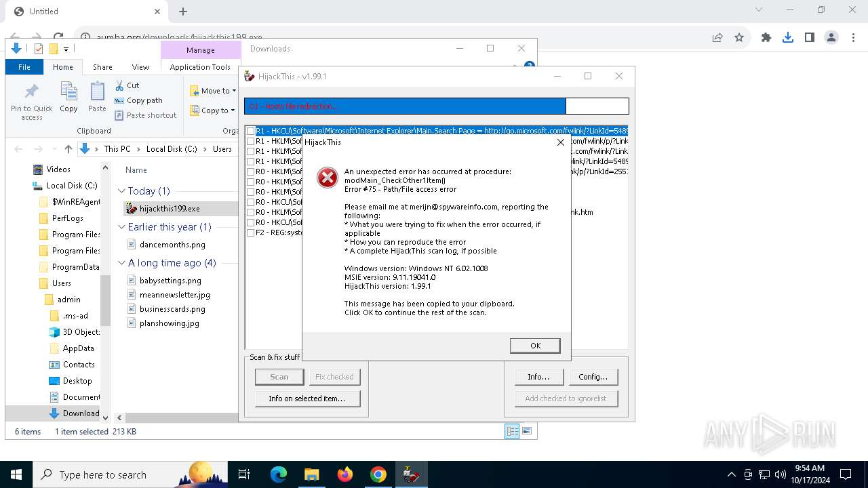Image resolution: width=868 pixels, height=488 pixels.
Task: Click the HijackThis scan progress bar
Action: 437,106
